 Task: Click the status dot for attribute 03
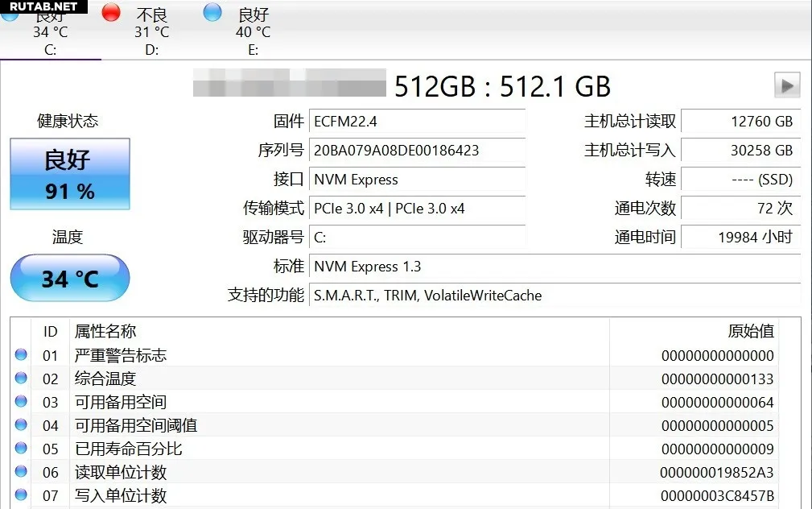pyautogui.click(x=21, y=401)
